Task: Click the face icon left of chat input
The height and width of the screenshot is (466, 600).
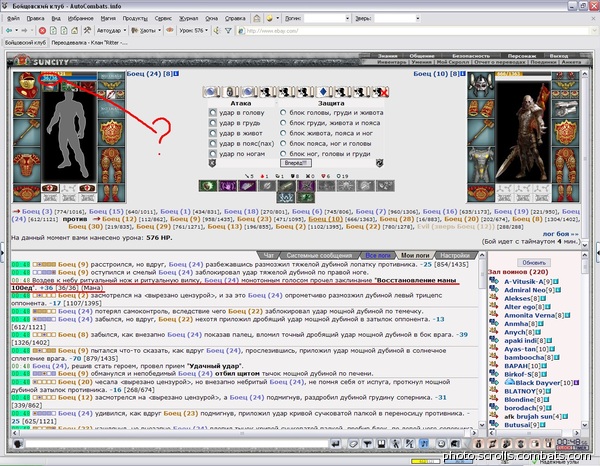Action: (x=18, y=444)
